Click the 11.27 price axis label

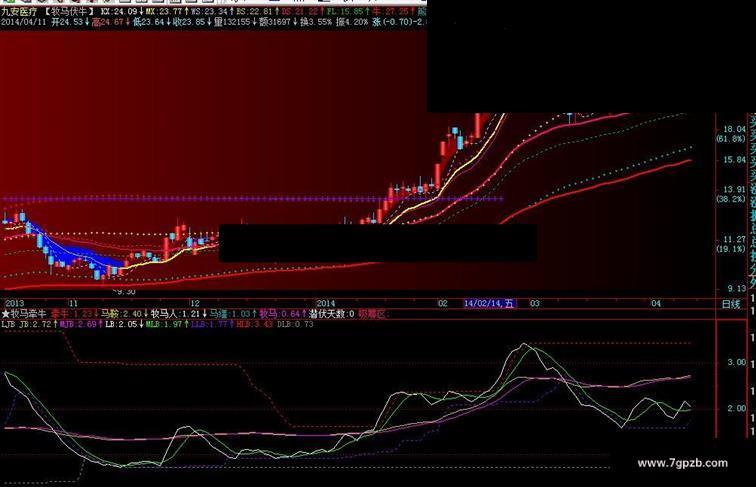(734, 239)
